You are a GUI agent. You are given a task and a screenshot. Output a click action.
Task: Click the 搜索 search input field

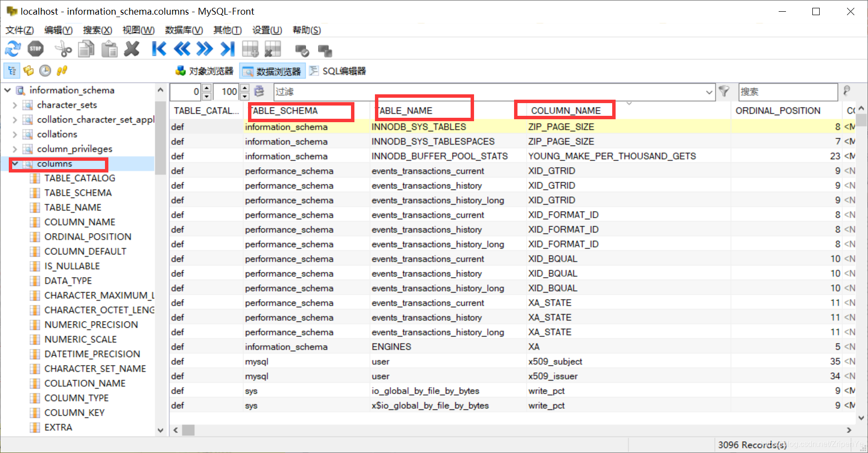pyautogui.click(x=788, y=92)
